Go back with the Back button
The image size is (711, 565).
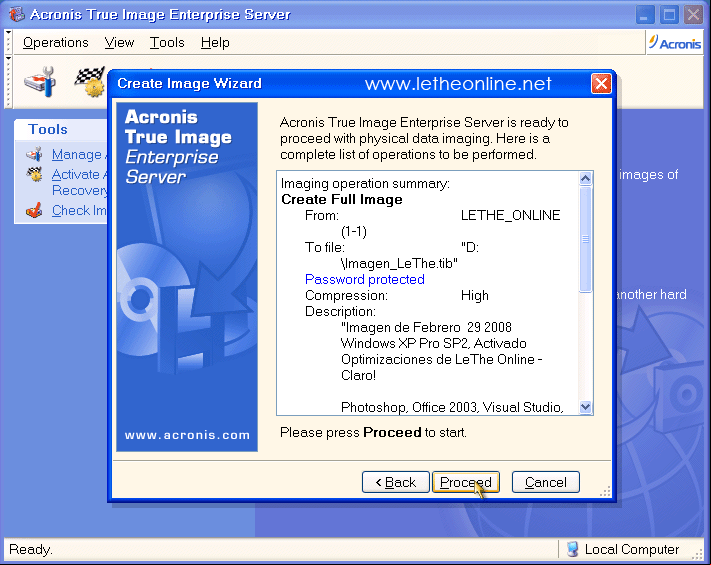395,482
